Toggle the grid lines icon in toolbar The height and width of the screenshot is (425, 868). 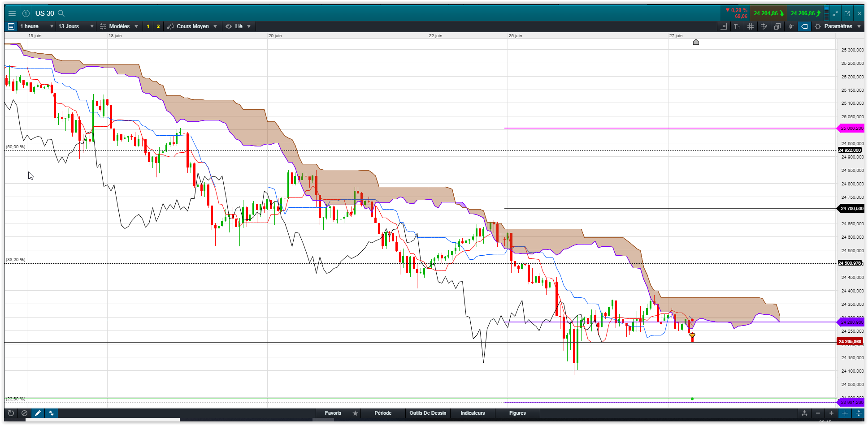(x=751, y=26)
